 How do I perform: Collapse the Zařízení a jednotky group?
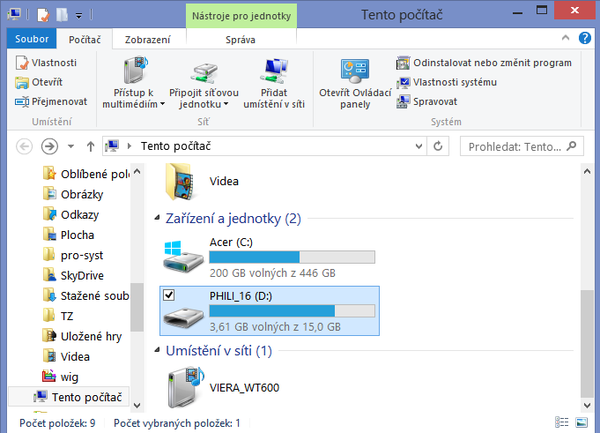click(x=157, y=218)
